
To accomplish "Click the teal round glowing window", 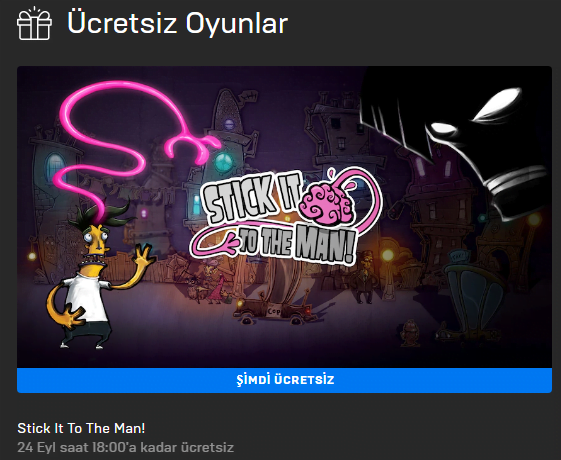I will (224, 160).
